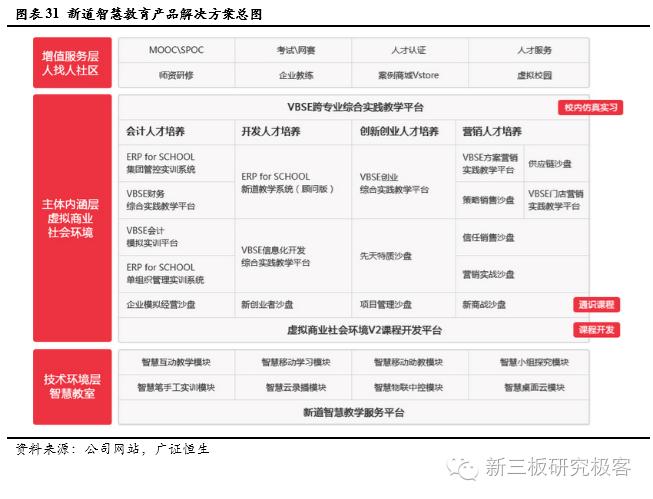Select the 虚拟校园 cell

pyautogui.click(x=529, y=75)
